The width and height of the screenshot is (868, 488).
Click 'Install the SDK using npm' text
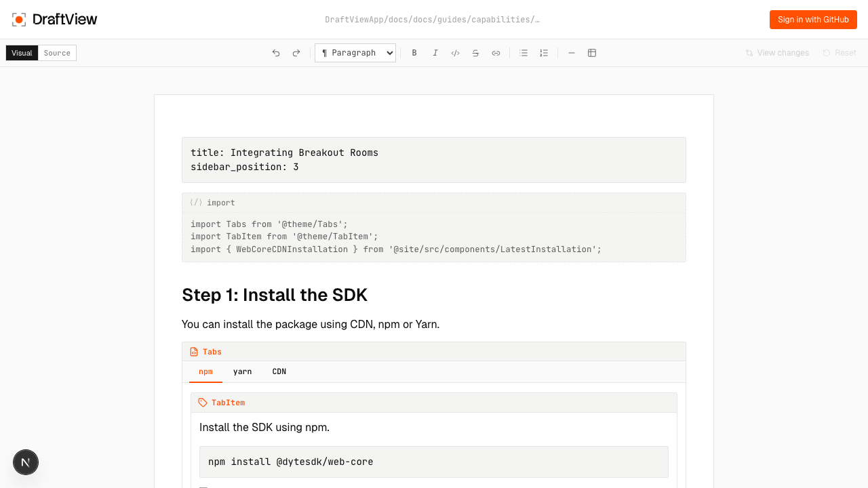coord(264,427)
